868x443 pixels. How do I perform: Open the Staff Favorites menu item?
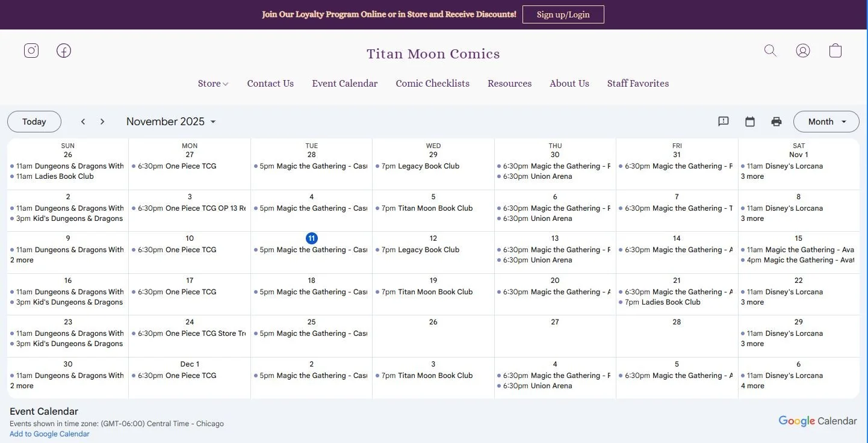pyautogui.click(x=638, y=84)
